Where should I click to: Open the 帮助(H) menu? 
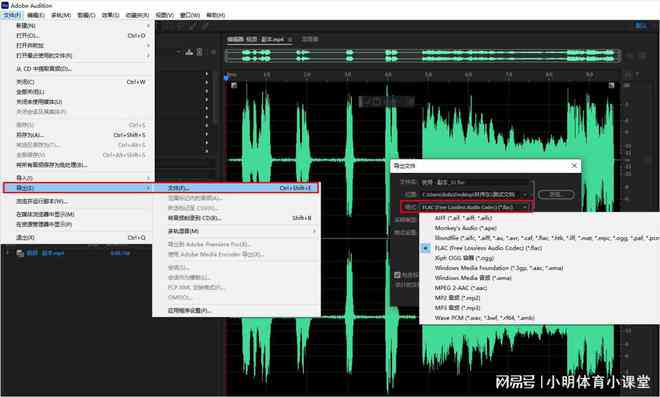pos(216,15)
